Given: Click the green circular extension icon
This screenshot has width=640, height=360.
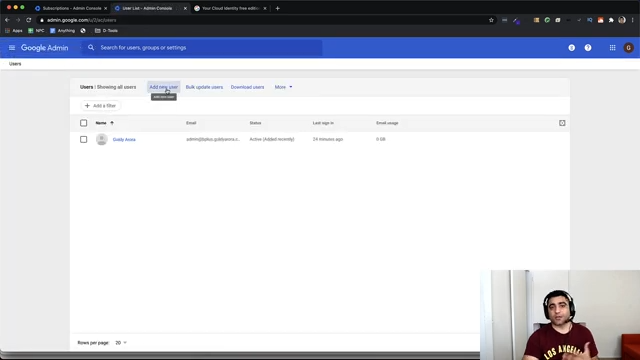Looking at the screenshot, I should [x=547, y=20].
